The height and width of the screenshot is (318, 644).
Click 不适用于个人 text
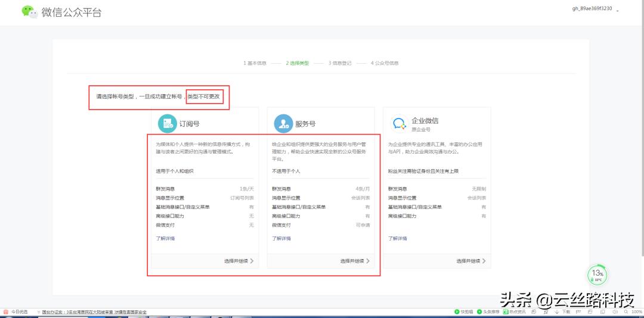(286, 171)
